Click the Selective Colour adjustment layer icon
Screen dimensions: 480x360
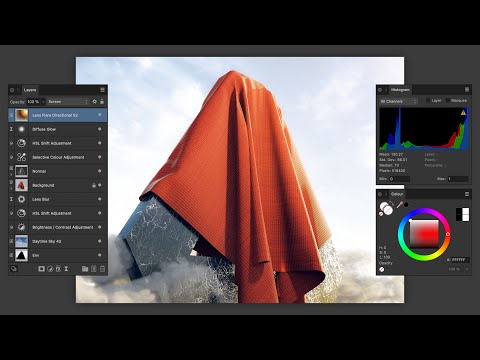coord(21,157)
